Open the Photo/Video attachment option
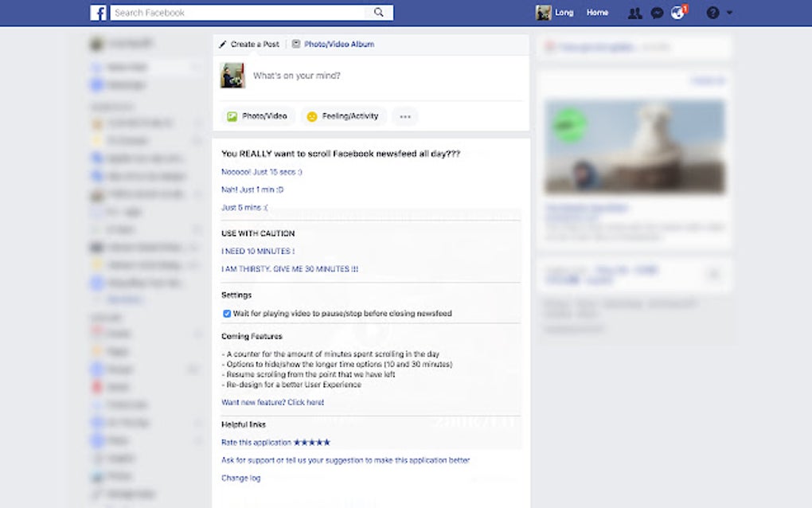This screenshot has width=812, height=508. (259, 116)
